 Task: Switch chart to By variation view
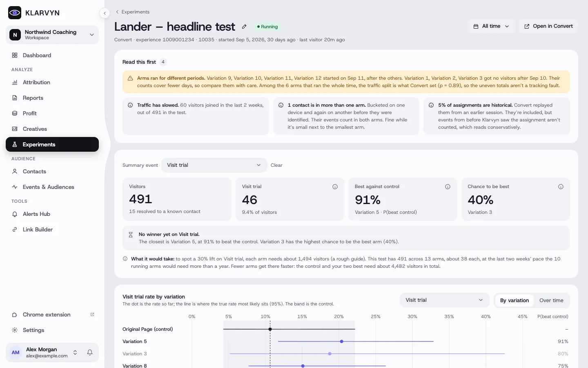pos(514,300)
